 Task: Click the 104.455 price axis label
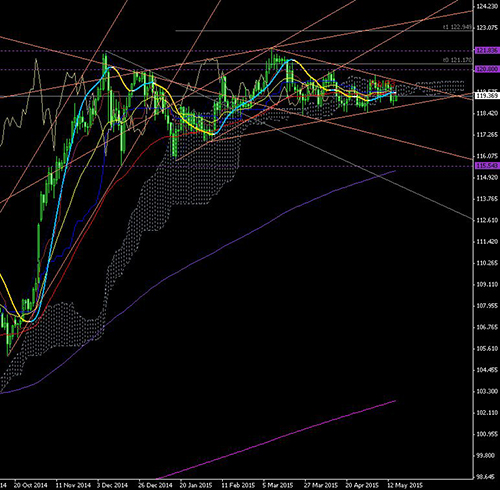click(487, 370)
